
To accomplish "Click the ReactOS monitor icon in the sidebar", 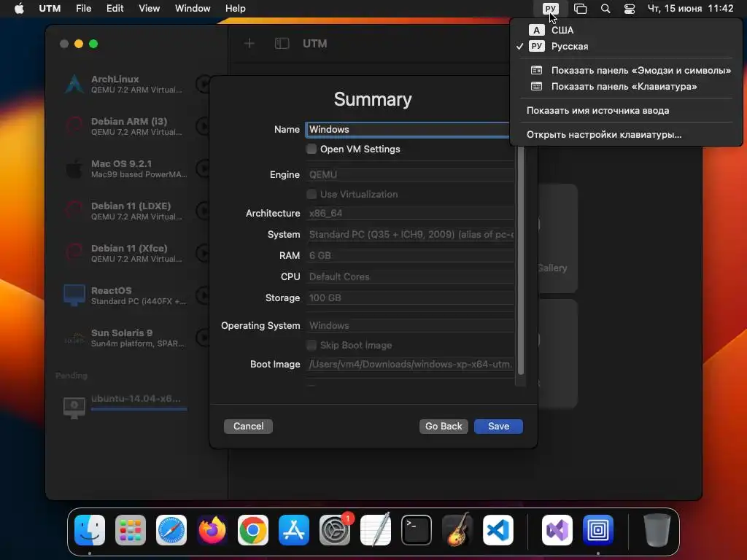I will click(x=74, y=295).
